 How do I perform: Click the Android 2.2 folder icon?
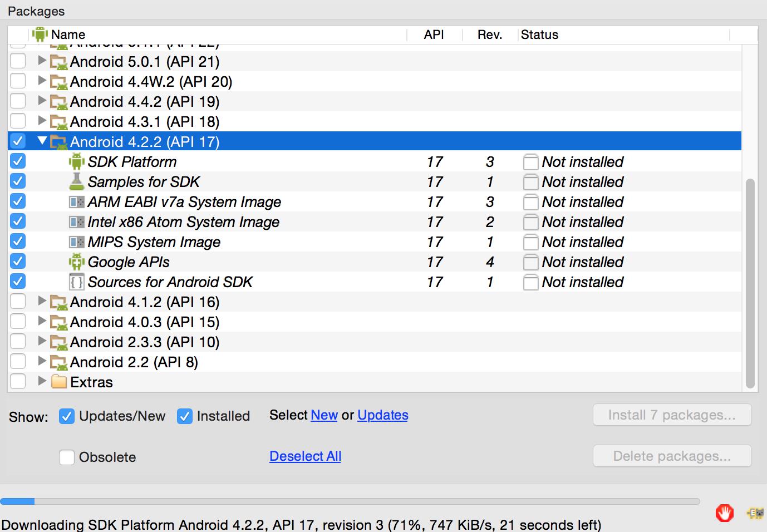click(x=58, y=362)
